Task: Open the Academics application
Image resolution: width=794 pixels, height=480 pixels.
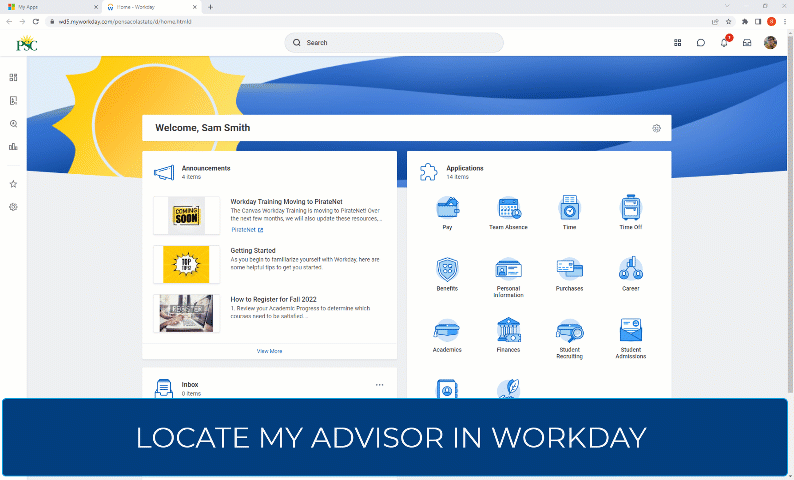Action: coord(447,335)
